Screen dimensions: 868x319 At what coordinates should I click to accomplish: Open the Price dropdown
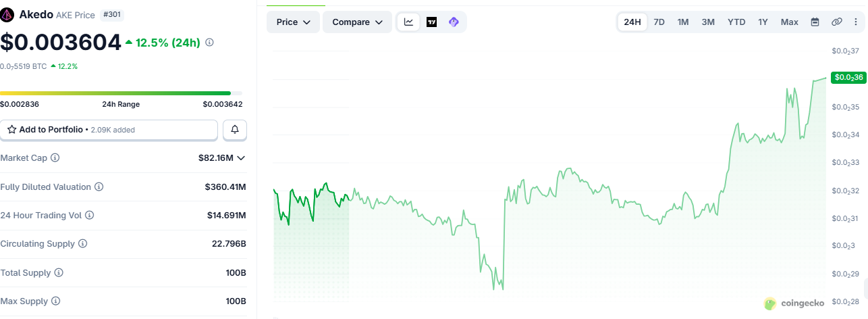coord(294,22)
